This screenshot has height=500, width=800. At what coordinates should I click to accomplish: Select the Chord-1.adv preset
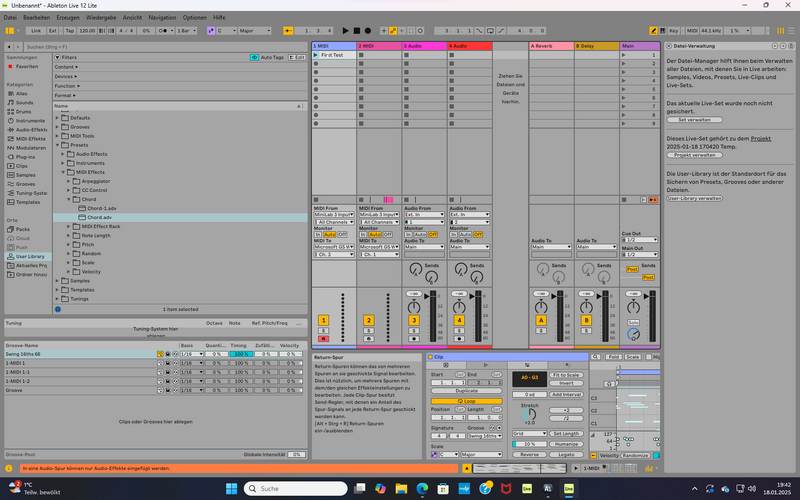pyautogui.click(x=102, y=208)
